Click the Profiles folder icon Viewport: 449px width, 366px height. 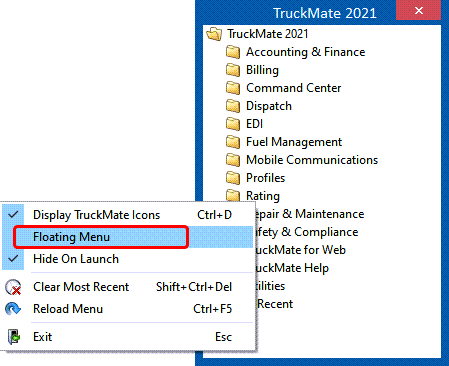tap(233, 178)
